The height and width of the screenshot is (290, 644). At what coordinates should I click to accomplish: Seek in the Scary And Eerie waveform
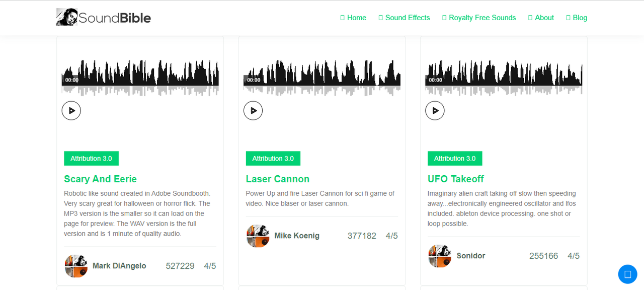(x=140, y=78)
